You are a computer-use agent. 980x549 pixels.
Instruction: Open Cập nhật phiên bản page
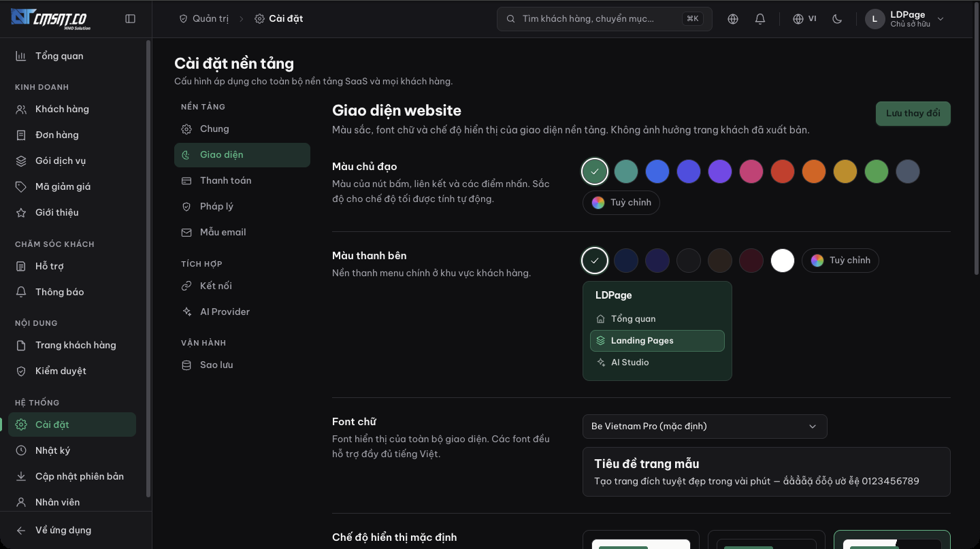coord(72,476)
